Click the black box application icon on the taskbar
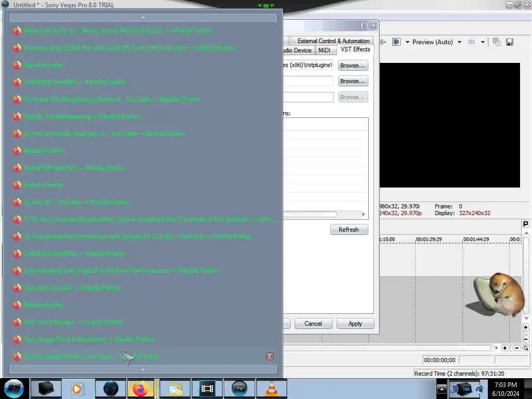Viewport: 532px width, 399px height. tap(46, 389)
